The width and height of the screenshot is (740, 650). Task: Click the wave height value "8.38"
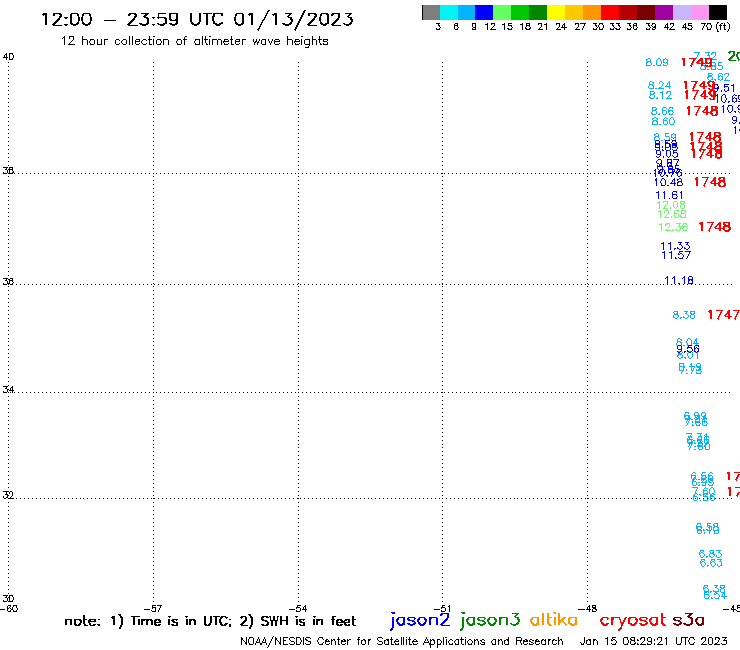tap(684, 315)
